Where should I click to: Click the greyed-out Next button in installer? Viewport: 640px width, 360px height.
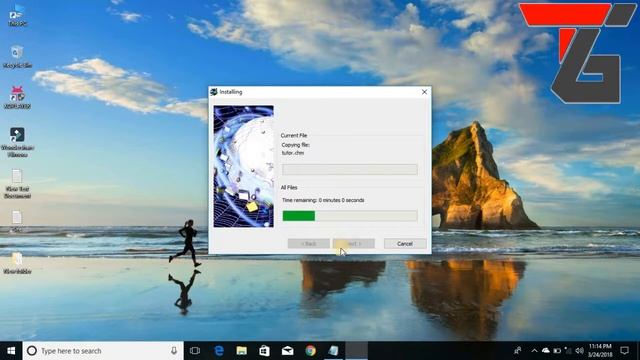[353, 244]
